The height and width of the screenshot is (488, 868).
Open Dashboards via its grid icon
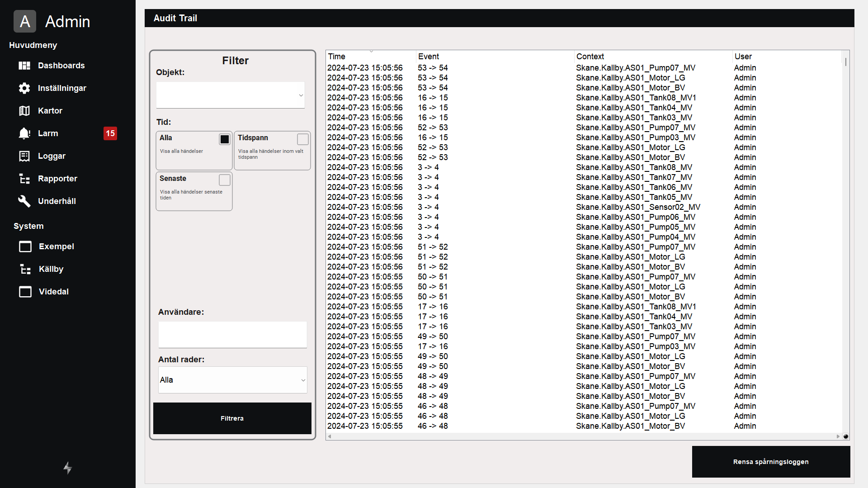tap(24, 66)
